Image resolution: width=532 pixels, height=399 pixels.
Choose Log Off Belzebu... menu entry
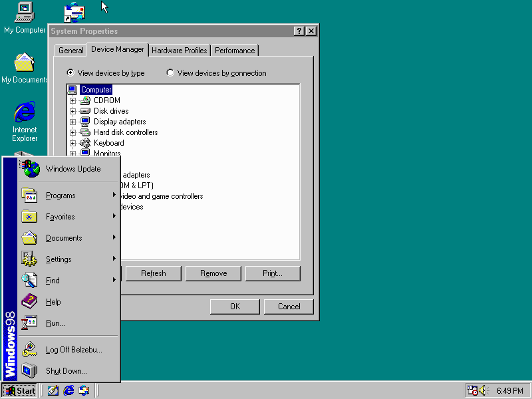tap(68, 350)
